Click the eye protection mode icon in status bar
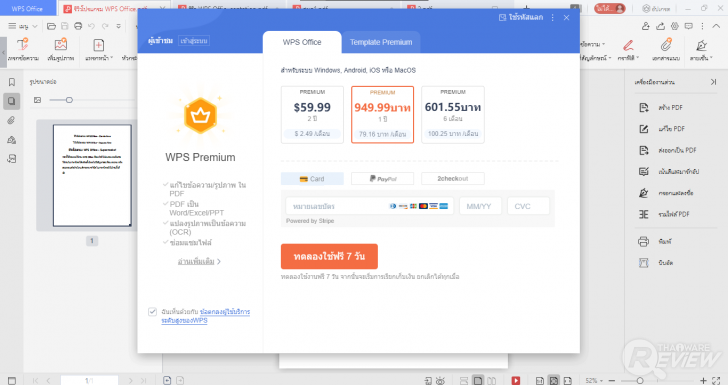This screenshot has height=385, width=728. (x=441, y=380)
